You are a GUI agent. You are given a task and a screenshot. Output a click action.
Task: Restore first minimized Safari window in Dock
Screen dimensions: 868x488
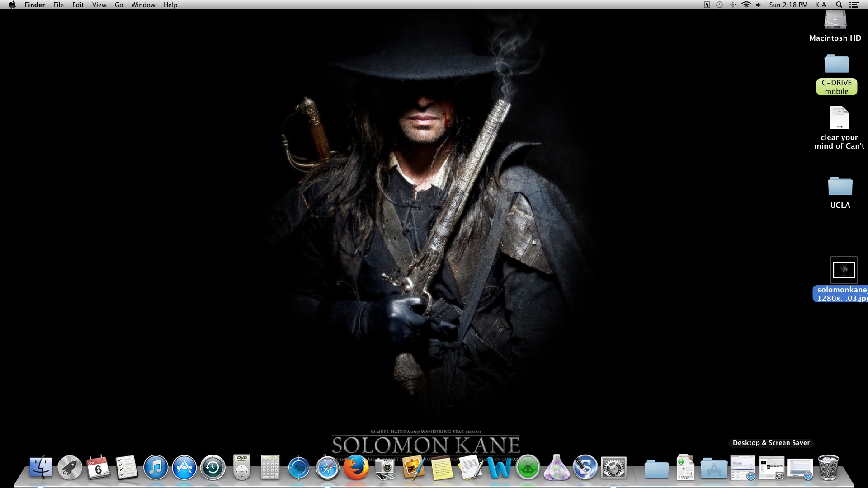pos(743,468)
